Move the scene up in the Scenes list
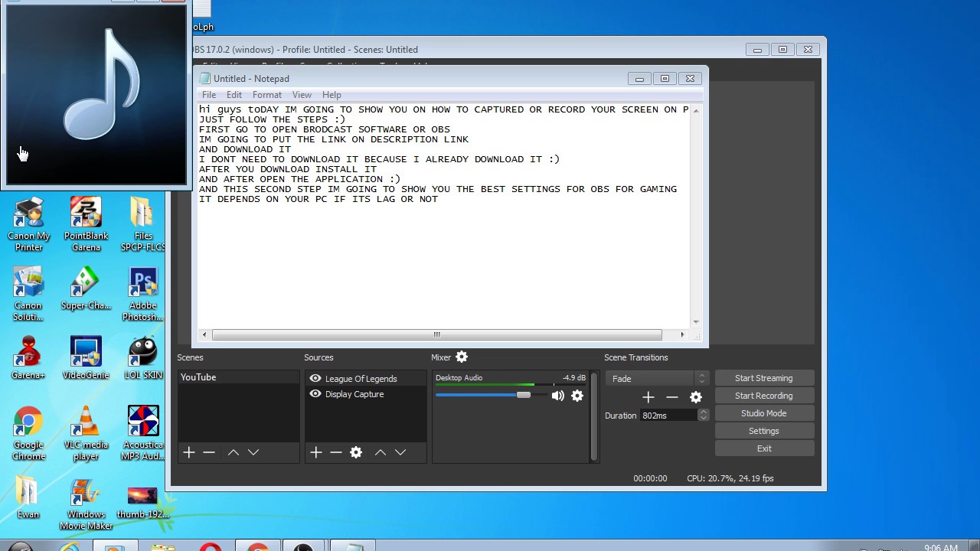Screen dimensions: 980x551 (x=234, y=452)
